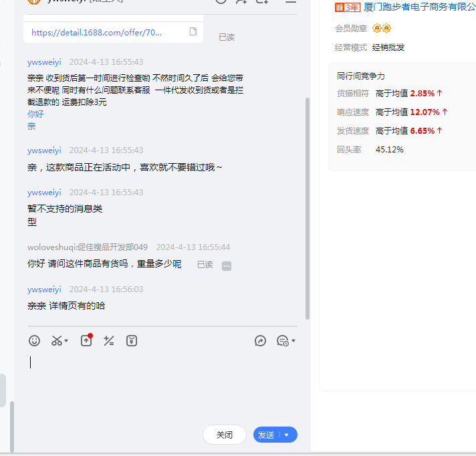The width and height of the screenshot is (476, 456).
Task: Click timestamp 2024-4-13 16:56:03
Action: (x=106, y=290)
